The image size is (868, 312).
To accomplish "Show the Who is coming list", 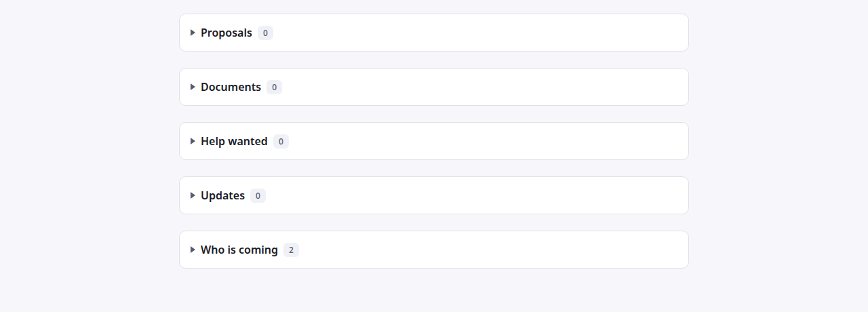I will click(239, 250).
